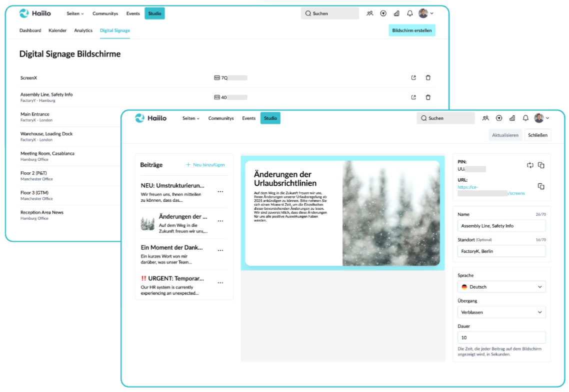Select Änderungen der... post thumbnail
Screen dimensions: 569x392
click(147, 223)
